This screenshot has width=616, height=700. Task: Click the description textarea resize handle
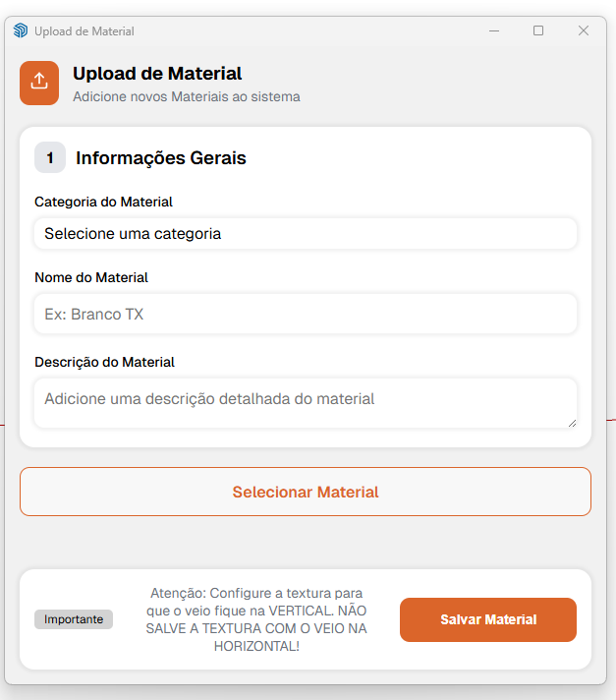tap(571, 422)
